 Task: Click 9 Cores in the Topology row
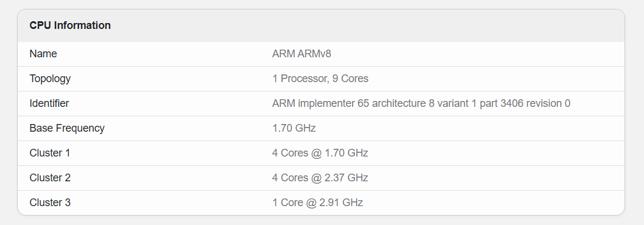point(350,79)
